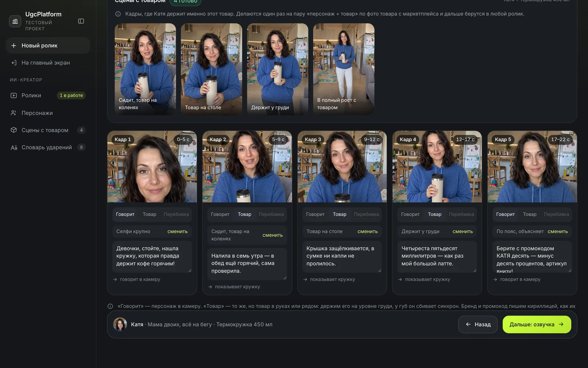
Task: Click the Назад button
Action: [478, 325]
